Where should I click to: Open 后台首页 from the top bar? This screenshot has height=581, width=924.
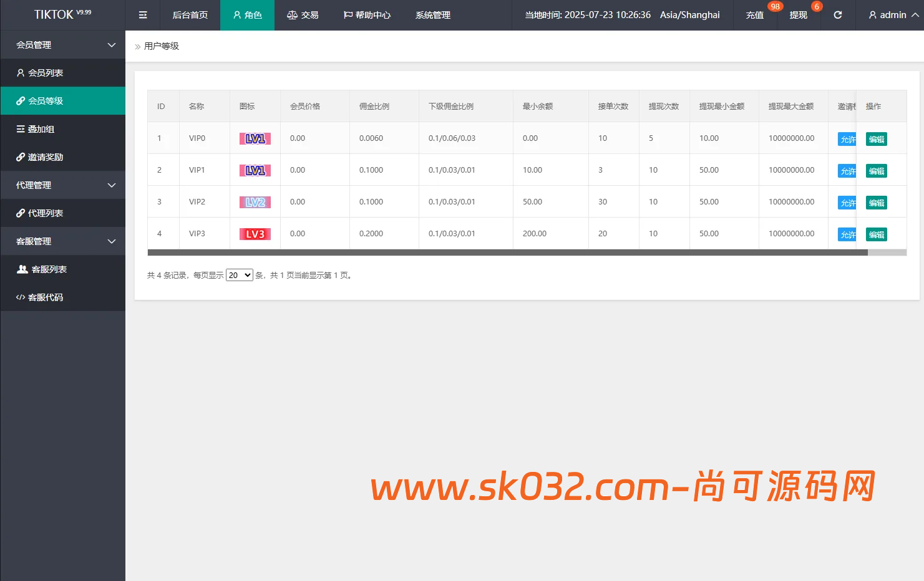click(x=190, y=15)
